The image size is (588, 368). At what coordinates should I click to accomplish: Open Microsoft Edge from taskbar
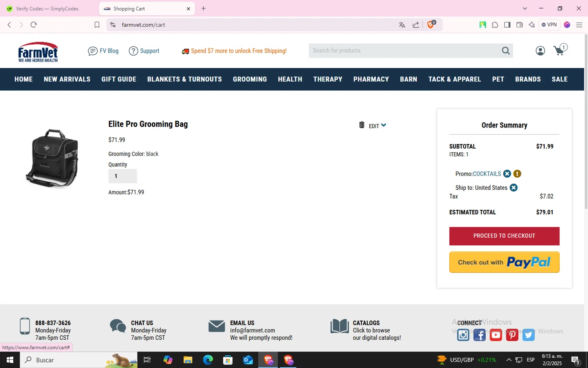coord(208,360)
